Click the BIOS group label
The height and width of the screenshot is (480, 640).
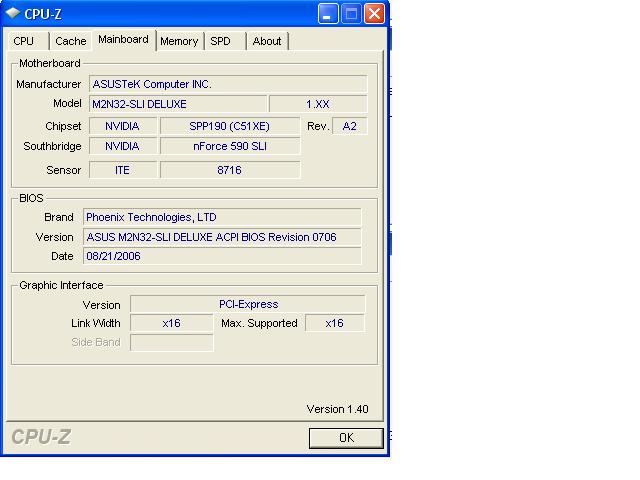coord(31,198)
